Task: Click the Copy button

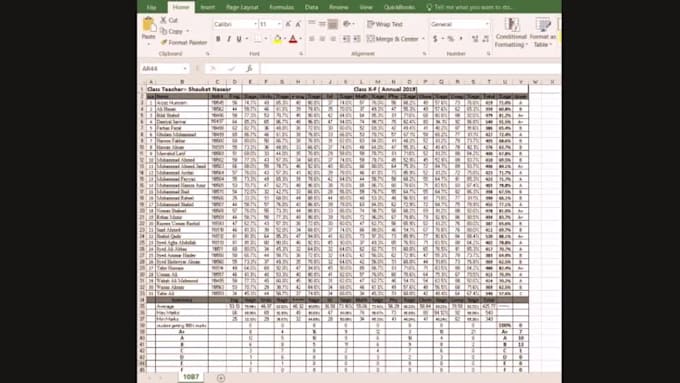Action: [172, 31]
